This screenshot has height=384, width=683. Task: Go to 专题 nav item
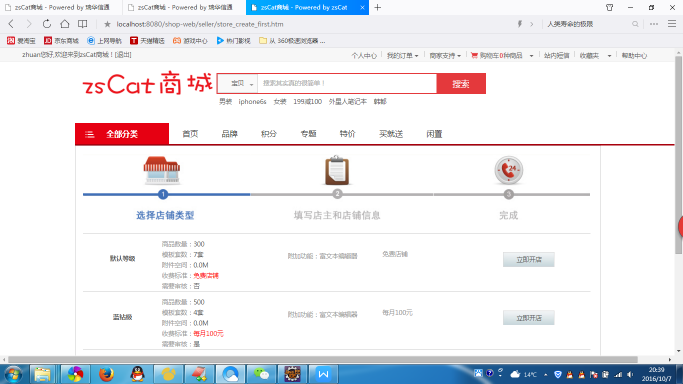click(308, 134)
